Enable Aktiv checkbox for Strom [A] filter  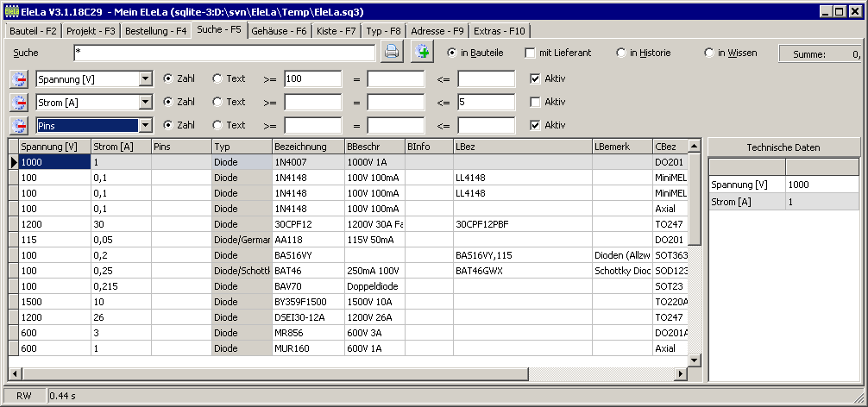(x=535, y=103)
